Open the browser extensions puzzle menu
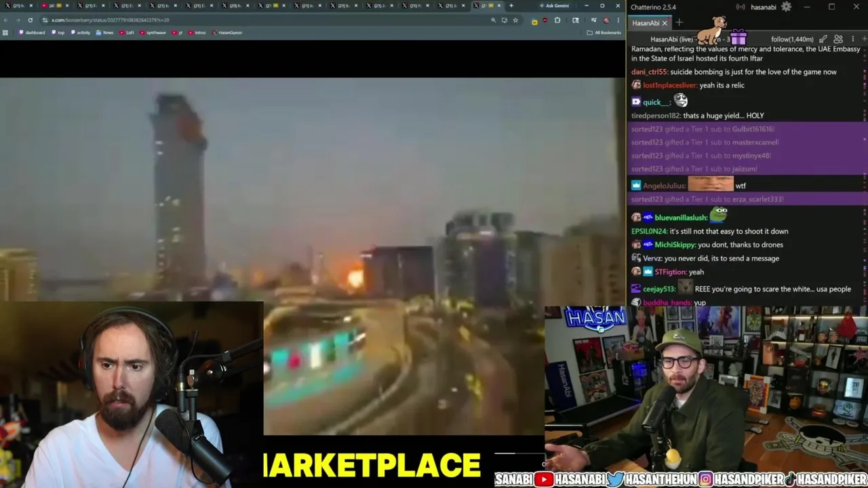The width and height of the screenshot is (868, 488). 557,20
